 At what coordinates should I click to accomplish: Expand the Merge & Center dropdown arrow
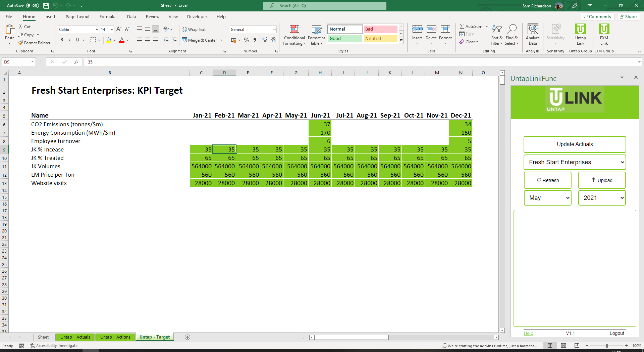coord(221,40)
